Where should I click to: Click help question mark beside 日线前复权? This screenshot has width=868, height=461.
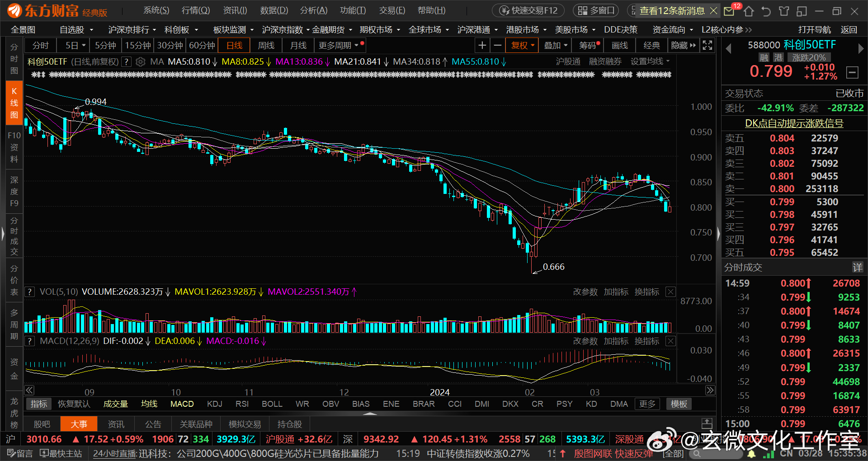tap(127, 61)
